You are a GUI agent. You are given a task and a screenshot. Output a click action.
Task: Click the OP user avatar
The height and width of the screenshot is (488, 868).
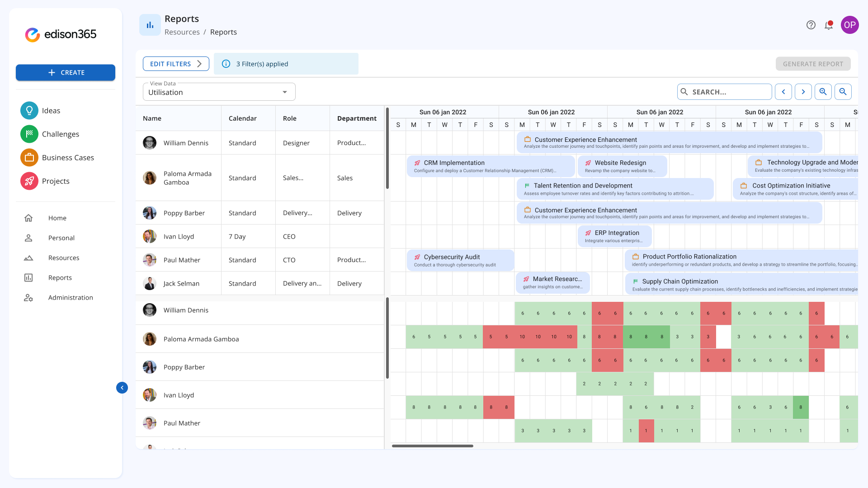[849, 25]
